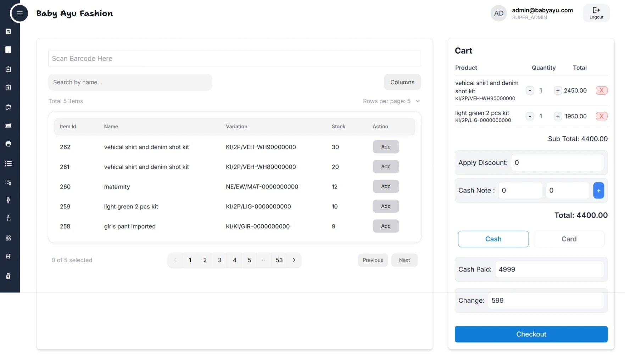
Task: Click the first Cash Note input
Action: 520,190
